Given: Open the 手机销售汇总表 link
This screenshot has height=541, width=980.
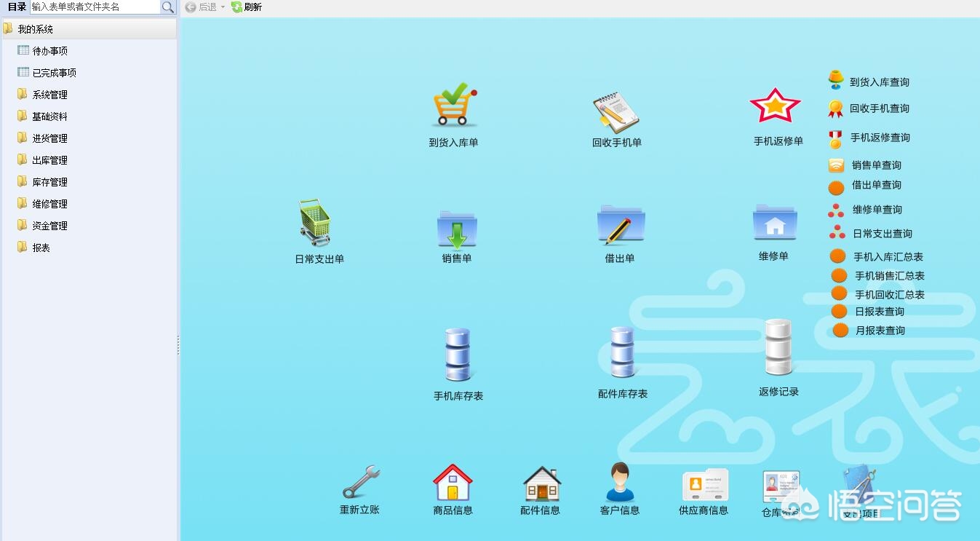Looking at the screenshot, I should click(x=890, y=276).
